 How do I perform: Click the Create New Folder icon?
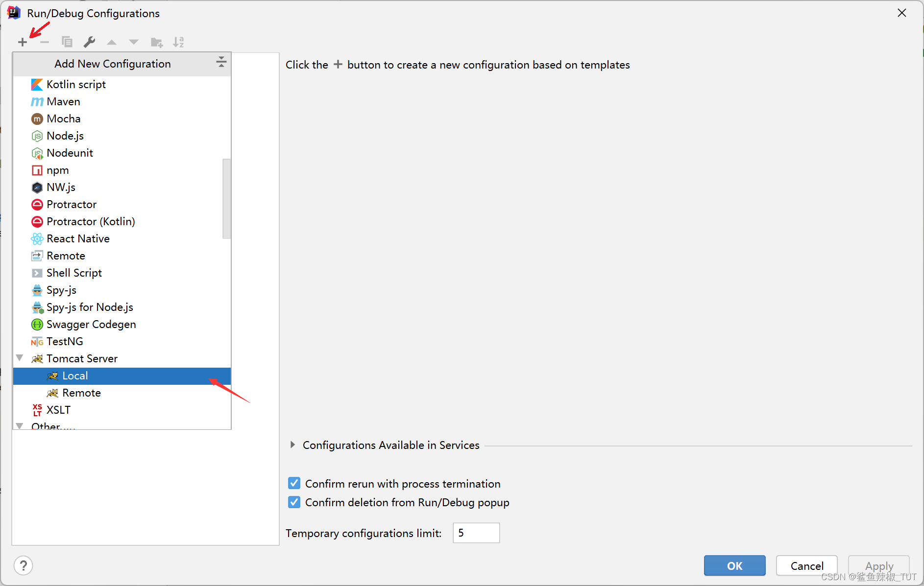pyautogui.click(x=157, y=42)
